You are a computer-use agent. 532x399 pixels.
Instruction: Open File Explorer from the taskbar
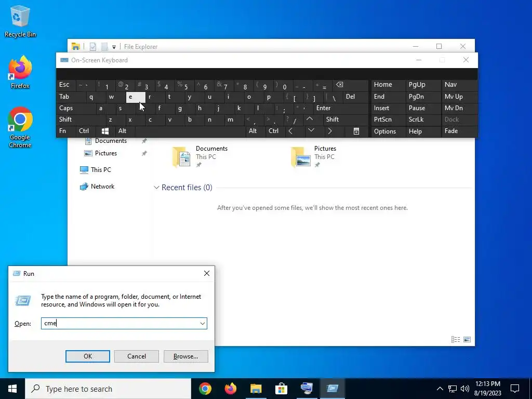pyautogui.click(x=256, y=389)
